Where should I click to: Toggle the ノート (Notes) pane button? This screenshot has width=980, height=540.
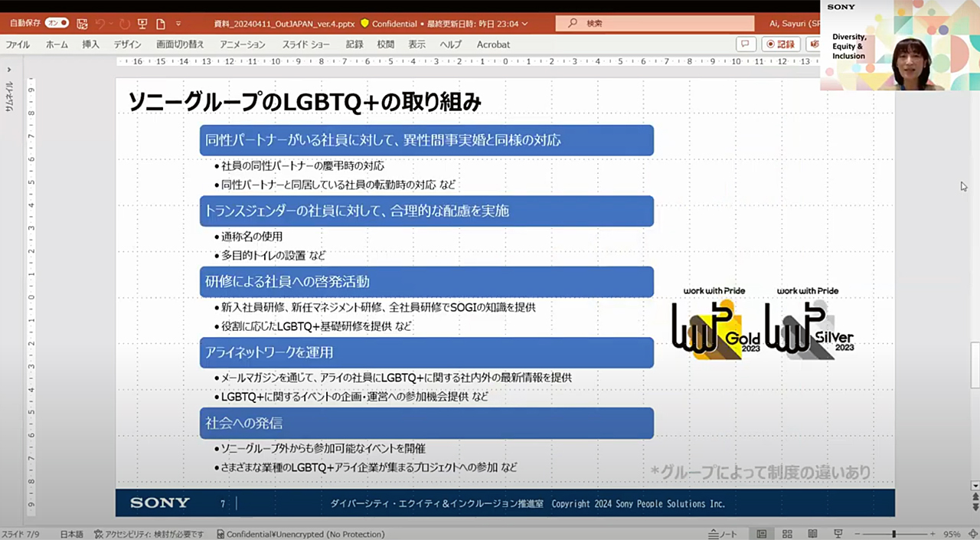coord(724,534)
